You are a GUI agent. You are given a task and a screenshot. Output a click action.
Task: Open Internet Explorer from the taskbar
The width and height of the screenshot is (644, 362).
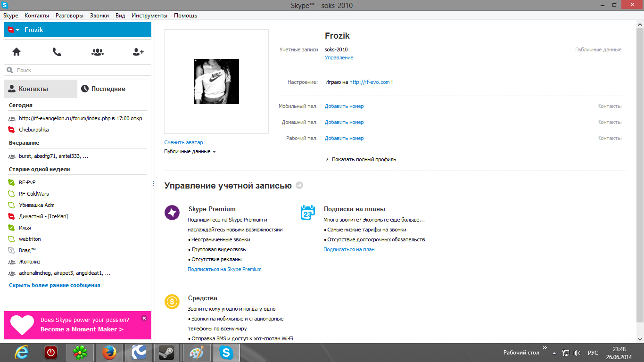[x=22, y=353]
